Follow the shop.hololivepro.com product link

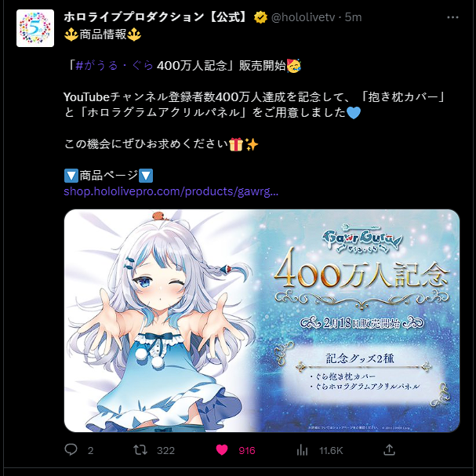tap(171, 191)
